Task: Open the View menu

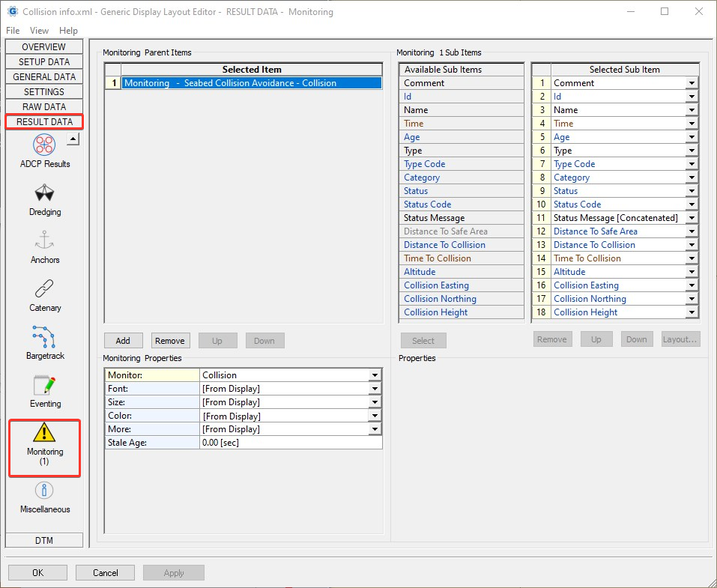Action: (x=39, y=31)
